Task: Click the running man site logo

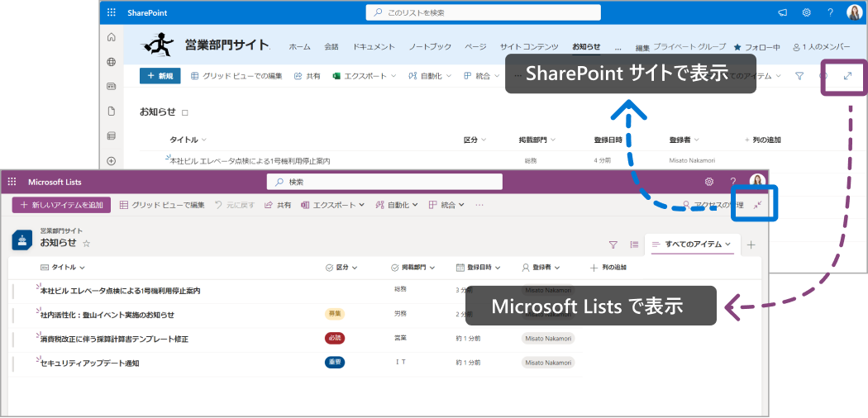Action: (159, 45)
